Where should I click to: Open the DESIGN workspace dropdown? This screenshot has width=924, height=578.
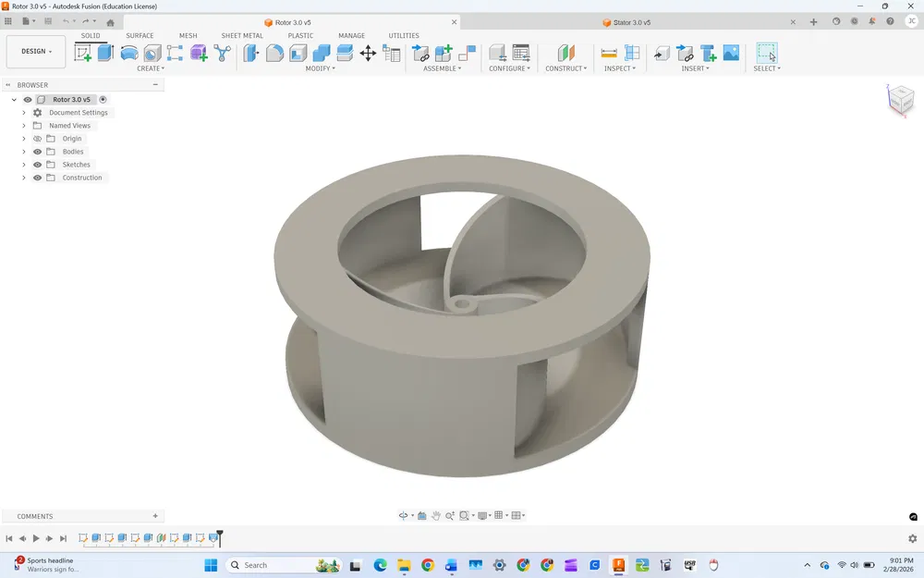pos(36,51)
